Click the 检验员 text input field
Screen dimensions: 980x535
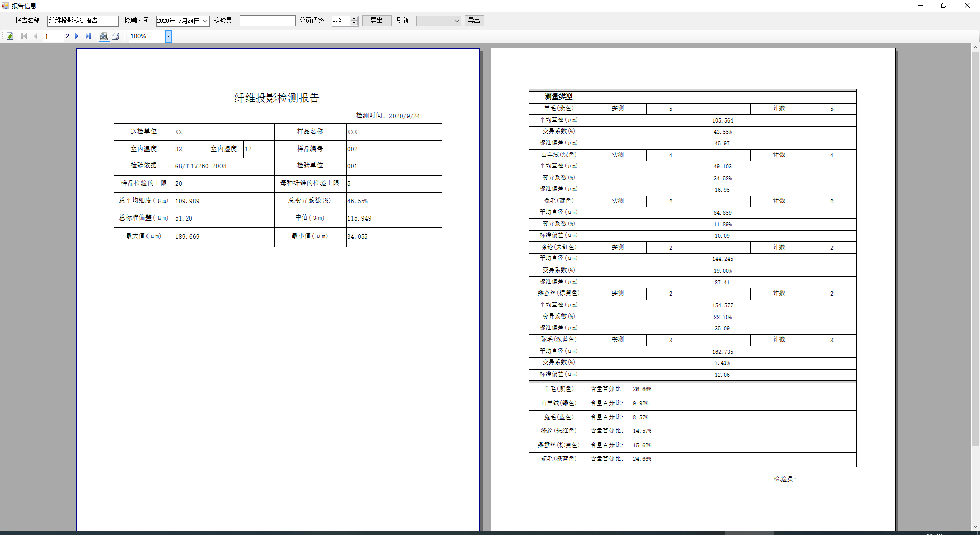click(267, 20)
